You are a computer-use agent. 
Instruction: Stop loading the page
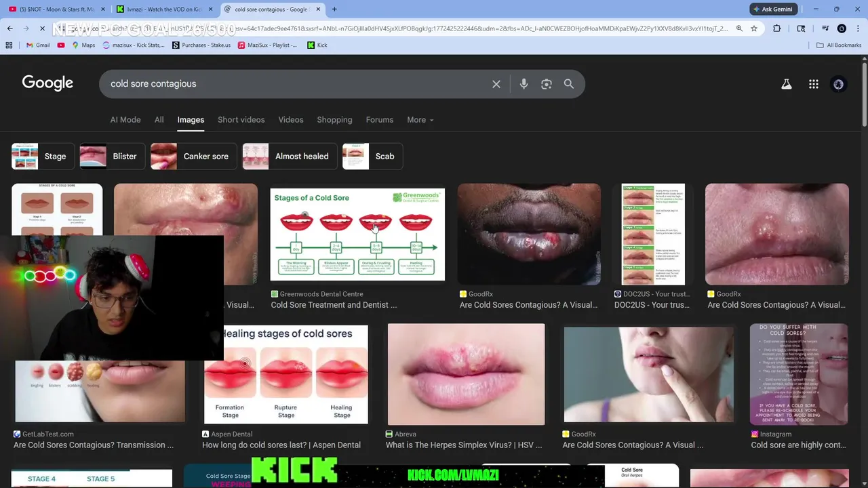[x=42, y=28]
